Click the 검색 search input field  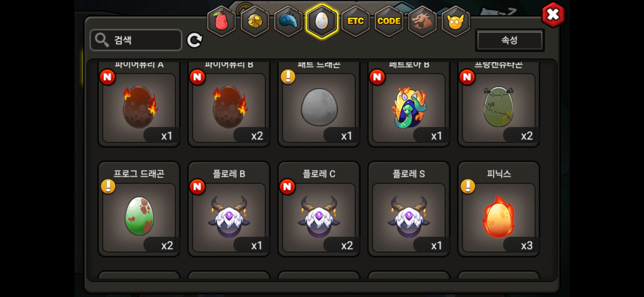click(136, 40)
